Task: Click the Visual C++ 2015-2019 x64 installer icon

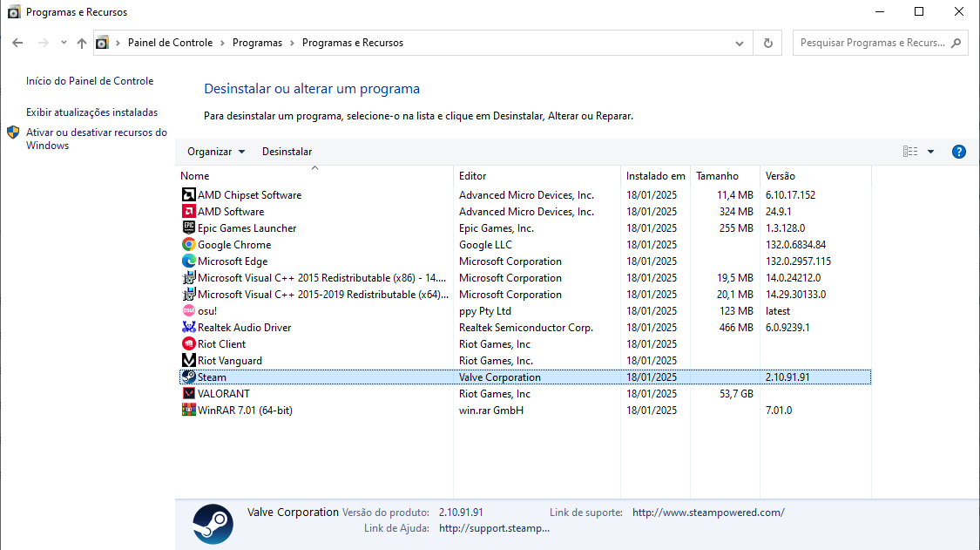Action: pos(189,294)
